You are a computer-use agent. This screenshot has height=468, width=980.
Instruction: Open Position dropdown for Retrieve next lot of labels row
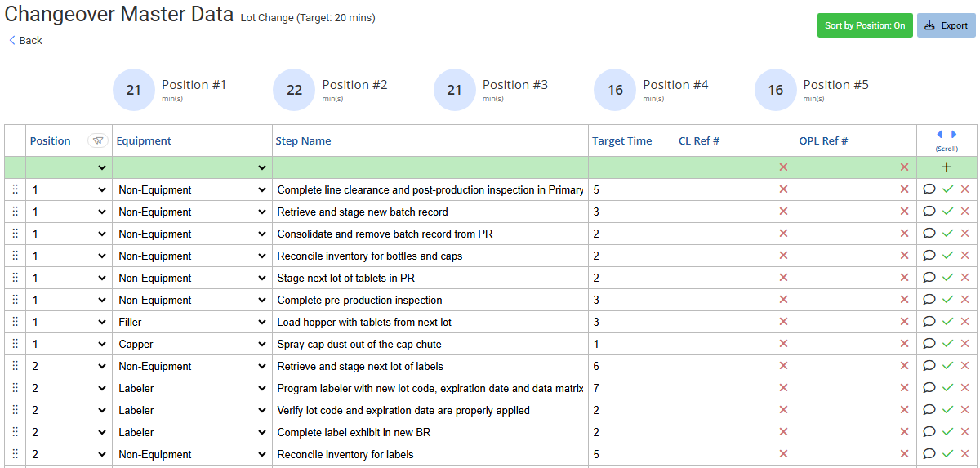[x=102, y=366]
